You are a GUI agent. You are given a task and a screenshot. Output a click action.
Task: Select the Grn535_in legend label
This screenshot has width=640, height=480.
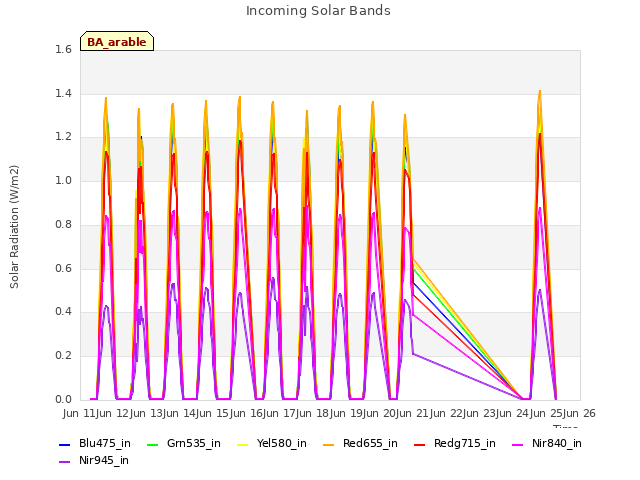pos(193,444)
